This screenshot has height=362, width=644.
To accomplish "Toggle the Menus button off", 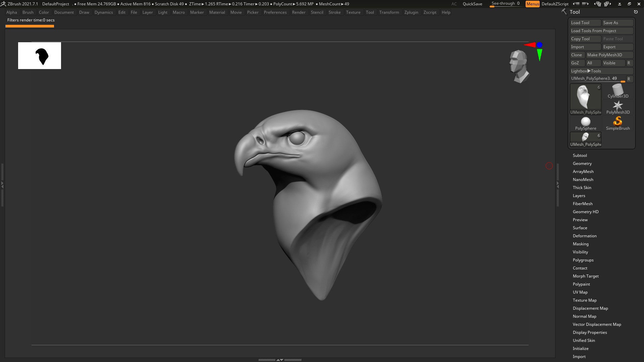I will click(x=532, y=4).
